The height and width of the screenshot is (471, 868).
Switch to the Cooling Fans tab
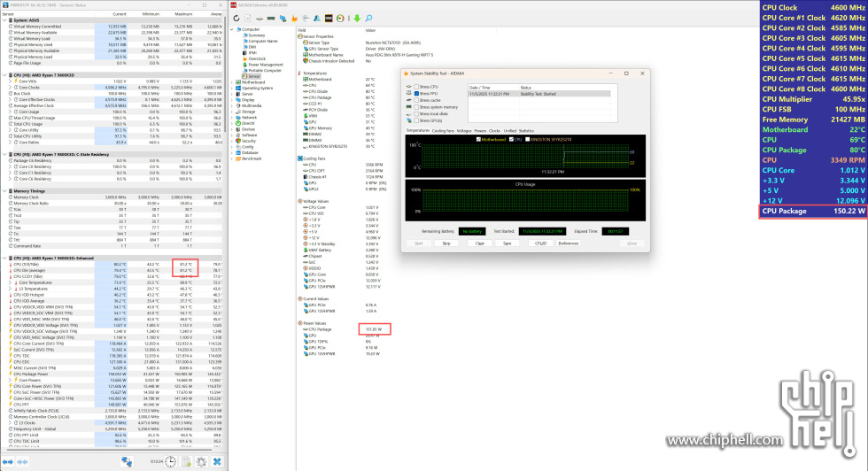tap(443, 130)
